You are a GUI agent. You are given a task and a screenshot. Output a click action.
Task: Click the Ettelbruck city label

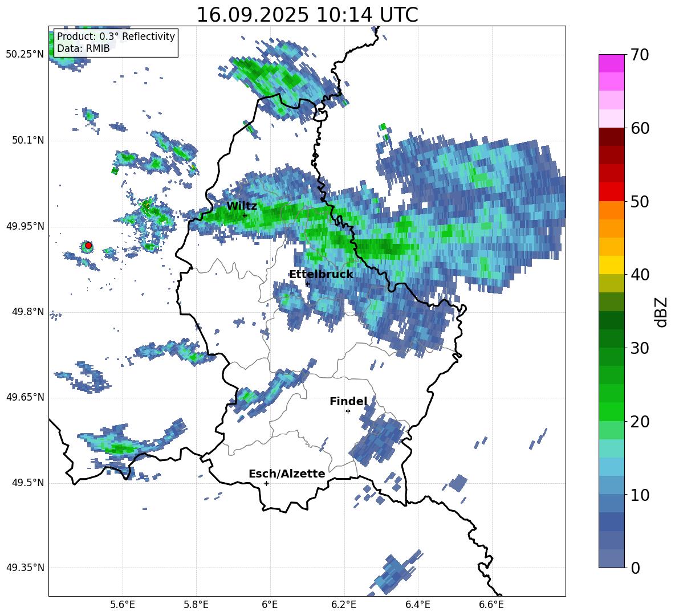click(x=321, y=275)
